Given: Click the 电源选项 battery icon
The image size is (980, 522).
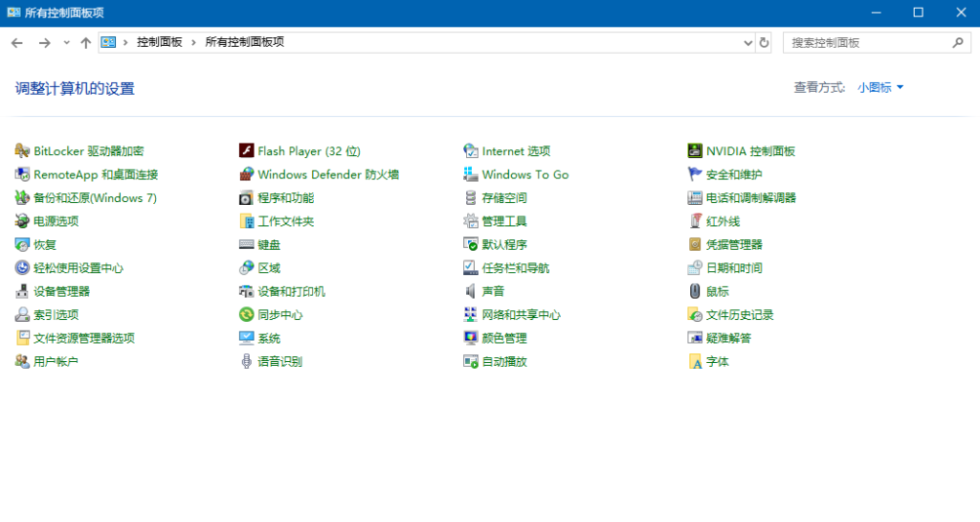Looking at the screenshot, I should [x=22, y=220].
